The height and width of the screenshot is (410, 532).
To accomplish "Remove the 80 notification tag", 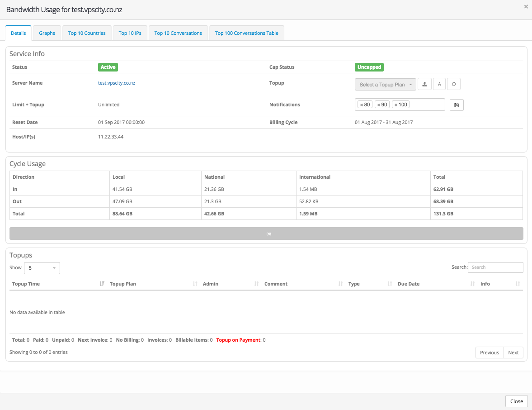I will (x=362, y=105).
